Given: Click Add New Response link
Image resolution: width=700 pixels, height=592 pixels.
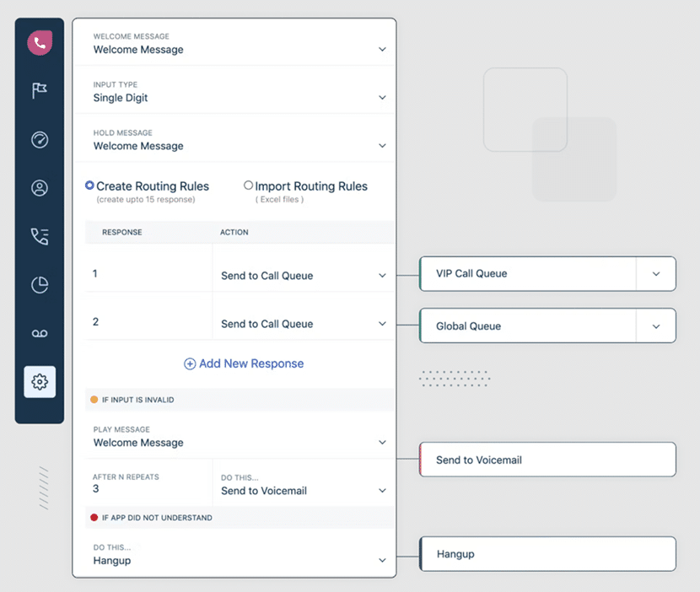Looking at the screenshot, I should coord(244,363).
